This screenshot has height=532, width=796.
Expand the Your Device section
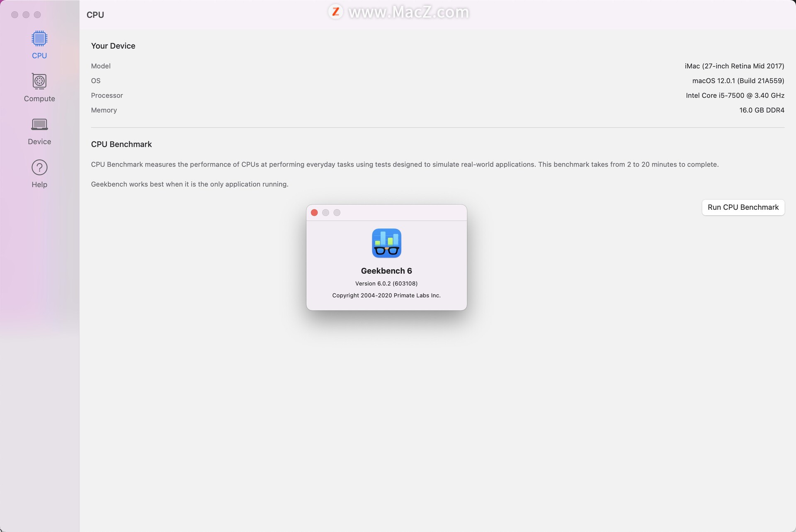click(x=112, y=45)
